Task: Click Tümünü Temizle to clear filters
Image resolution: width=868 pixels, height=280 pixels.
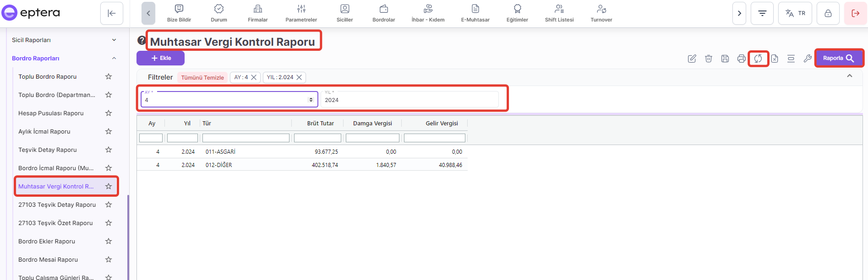Action: coord(202,77)
